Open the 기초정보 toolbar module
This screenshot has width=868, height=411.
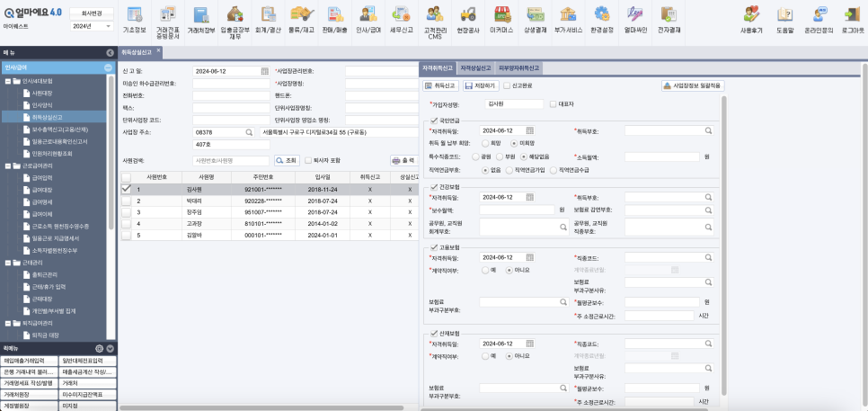135,21
